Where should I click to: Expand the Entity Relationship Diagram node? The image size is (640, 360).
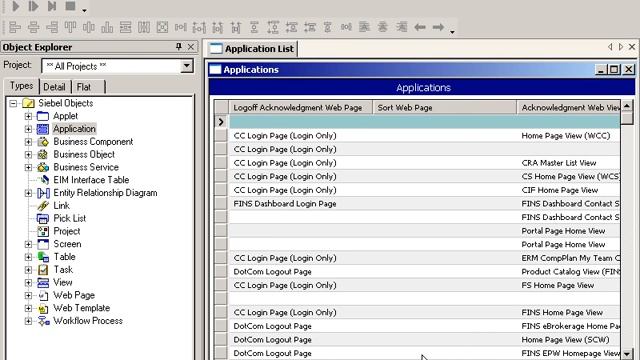28,193
